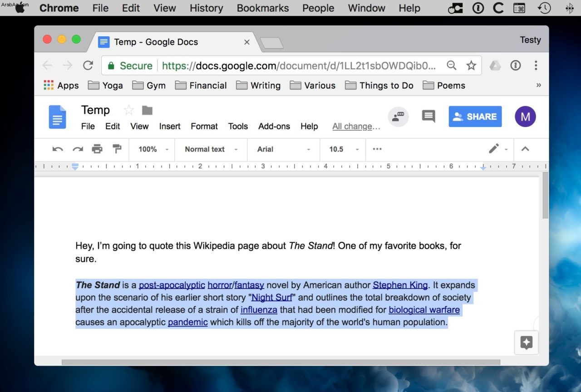This screenshot has height=392, width=581.
Task: Click the zoom magnifier in address bar
Action: (x=452, y=65)
